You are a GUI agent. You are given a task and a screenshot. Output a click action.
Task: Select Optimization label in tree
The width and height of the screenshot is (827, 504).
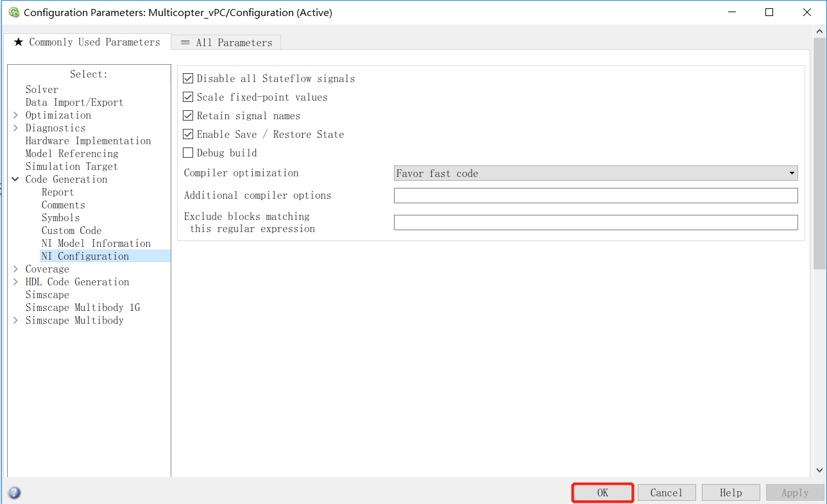(x=58, y=115)
